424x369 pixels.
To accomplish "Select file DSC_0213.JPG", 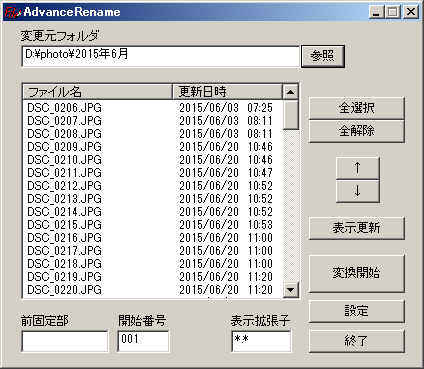I will click(64, 199).
